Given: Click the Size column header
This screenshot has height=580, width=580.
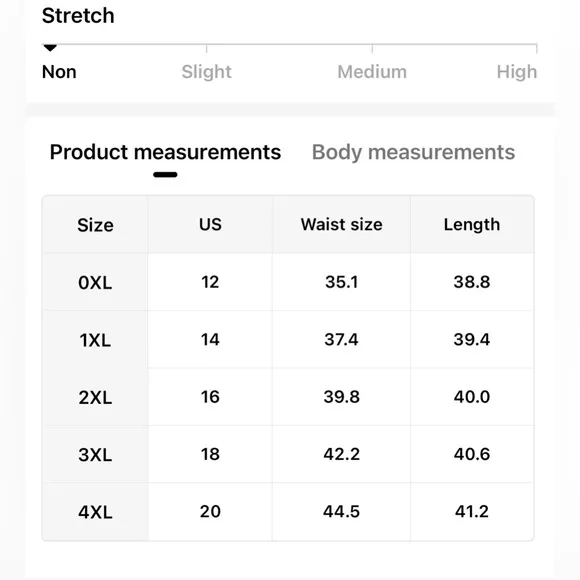Looking at the screenshot, I should point(95,225).
